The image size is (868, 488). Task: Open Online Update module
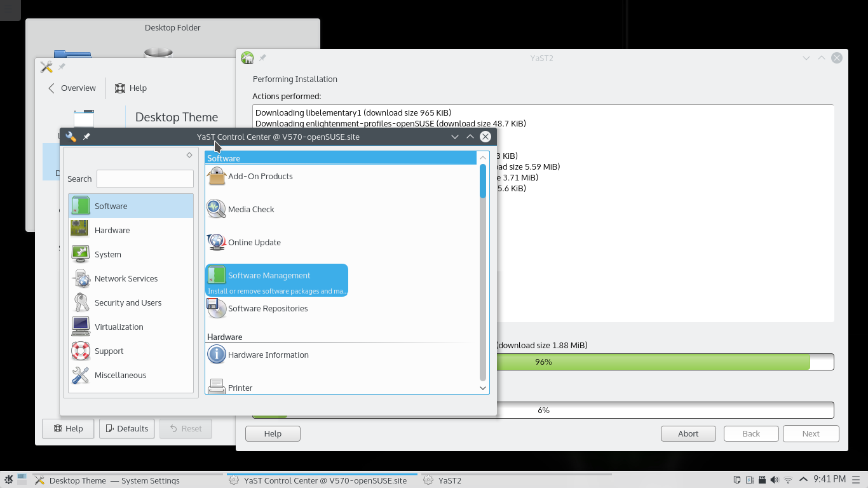click(x=244, y=242)
